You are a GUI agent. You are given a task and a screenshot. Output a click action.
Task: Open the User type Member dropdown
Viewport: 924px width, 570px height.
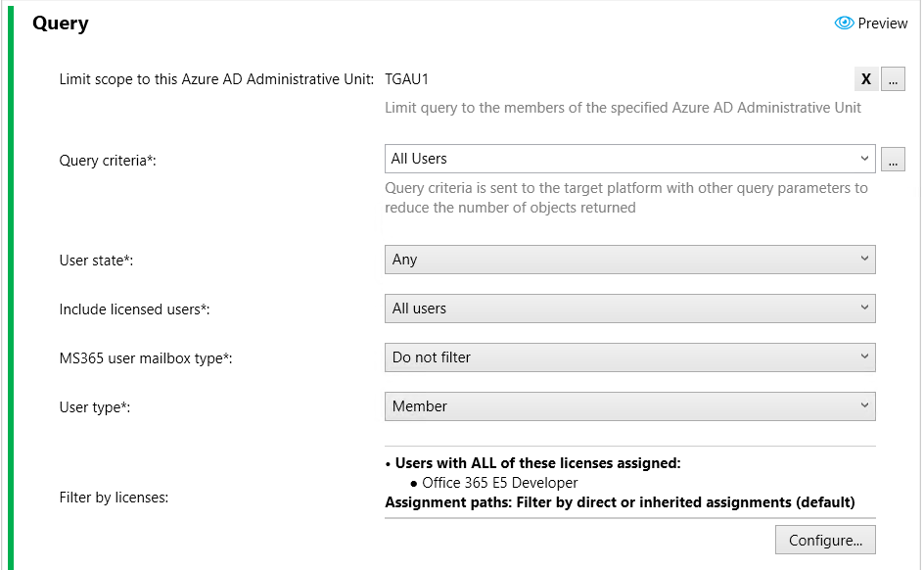coord(630,406)
